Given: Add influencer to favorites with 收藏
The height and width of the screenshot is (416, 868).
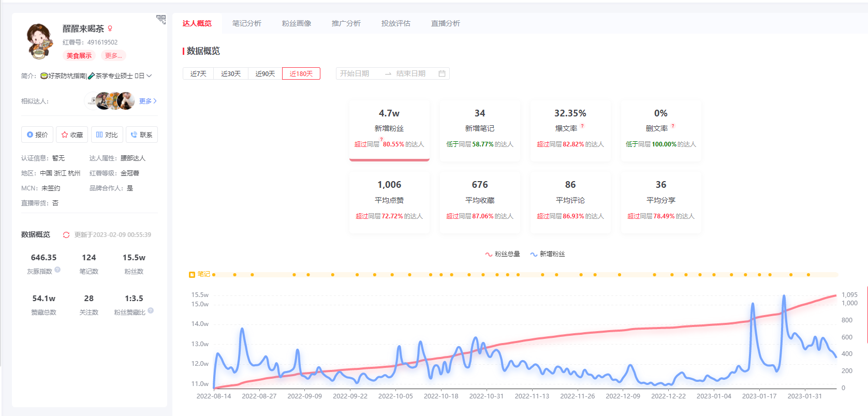Looking at the screenshot, I should [x=72, y=135].
